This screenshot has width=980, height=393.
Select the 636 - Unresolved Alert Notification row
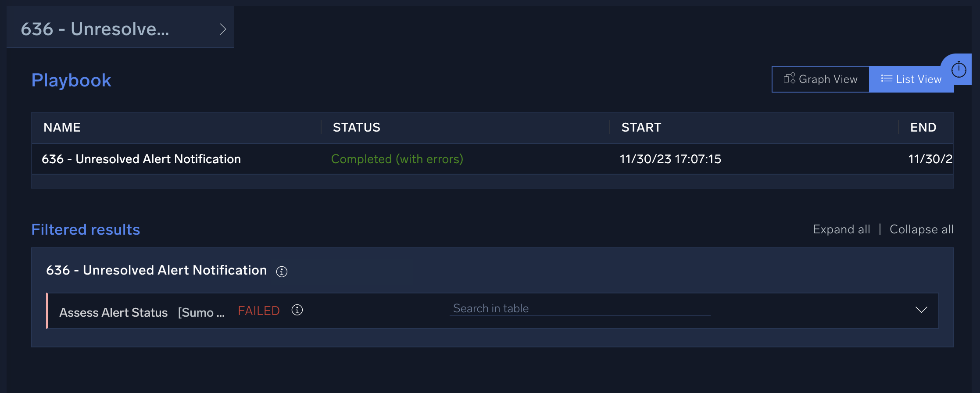tap(141, 159)
